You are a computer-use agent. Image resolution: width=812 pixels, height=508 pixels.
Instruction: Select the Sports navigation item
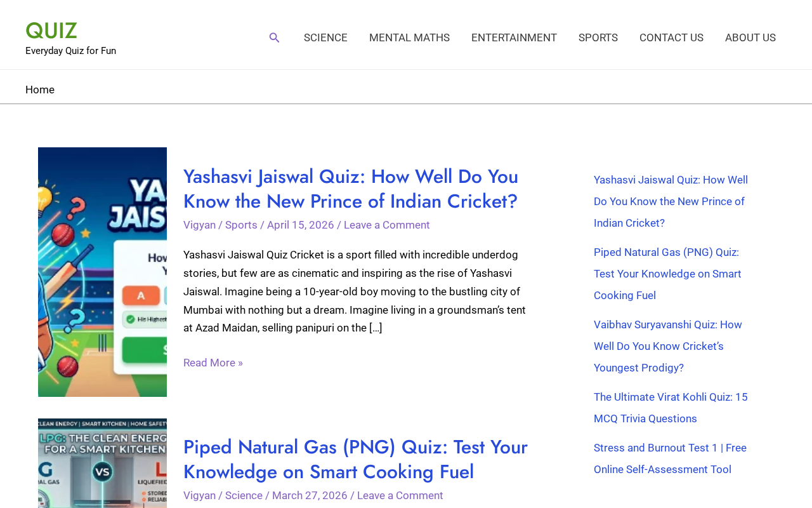click(598, 37)
